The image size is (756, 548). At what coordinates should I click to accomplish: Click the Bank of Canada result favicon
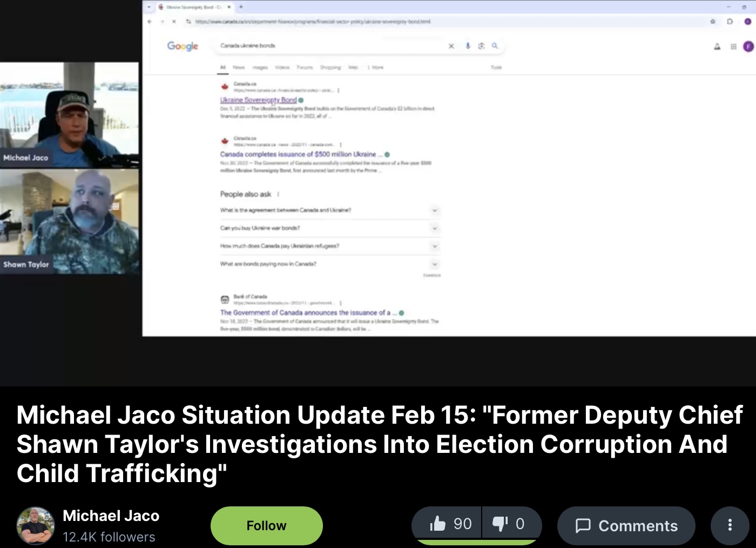pos(225,299)
